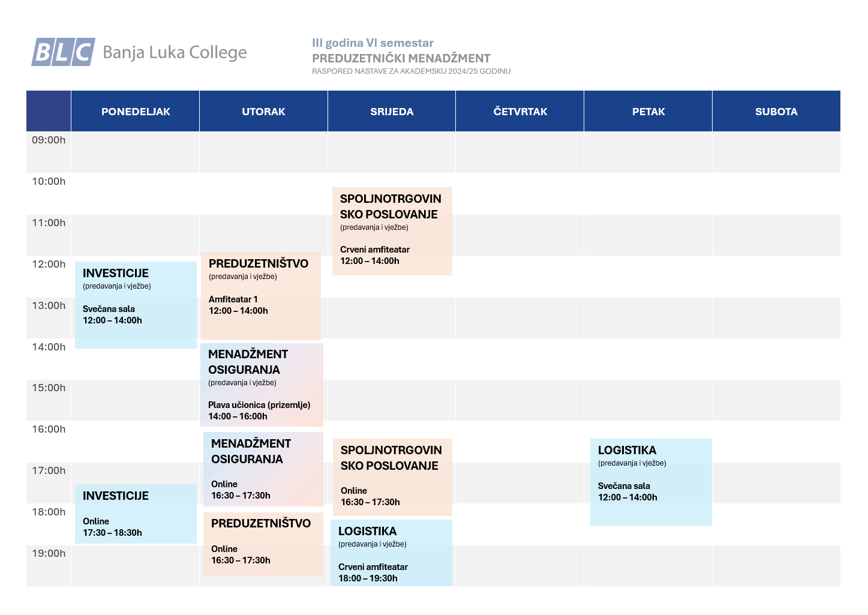Open Friday LOGISTIKA Svečana sala block
This screenshot has height=615, width=868.
[651, 482]
